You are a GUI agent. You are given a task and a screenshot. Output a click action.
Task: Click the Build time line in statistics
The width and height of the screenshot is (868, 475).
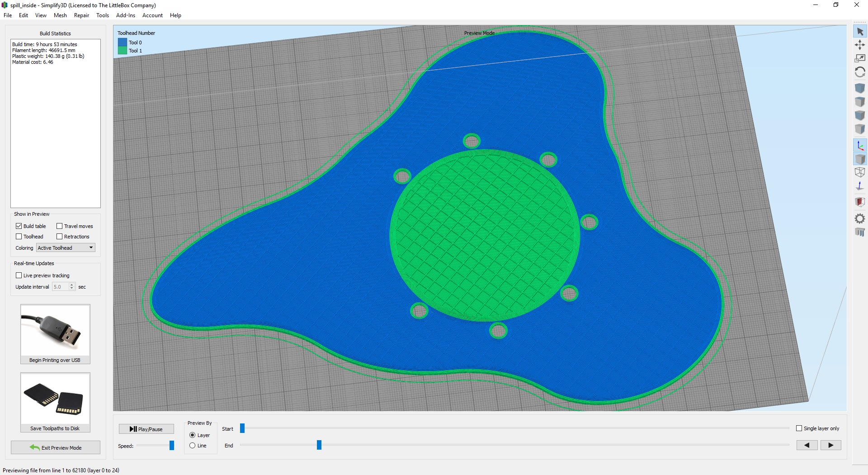click(45, 44)
